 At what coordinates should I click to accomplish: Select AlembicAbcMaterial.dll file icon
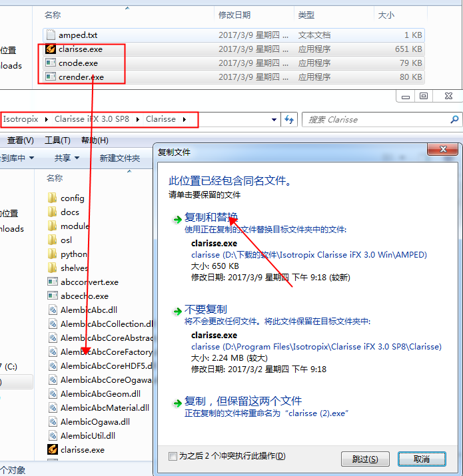coord(53,407)
